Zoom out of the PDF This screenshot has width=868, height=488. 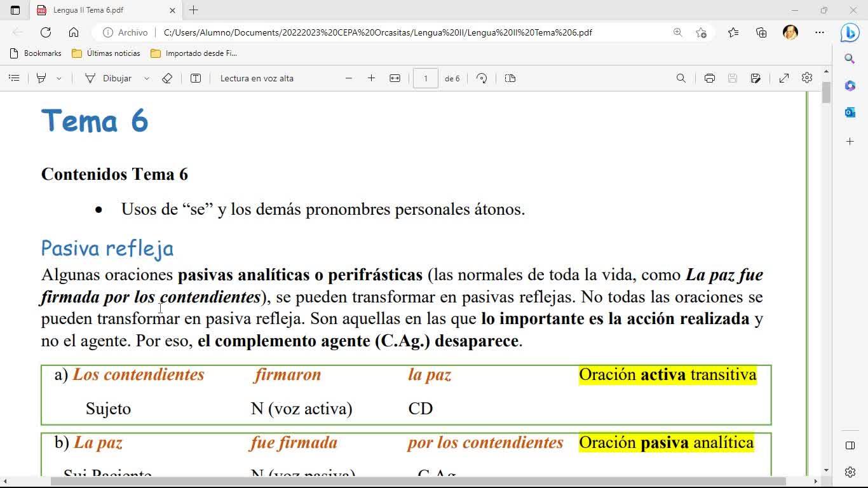pyautogui.click(x=348, y=78)
